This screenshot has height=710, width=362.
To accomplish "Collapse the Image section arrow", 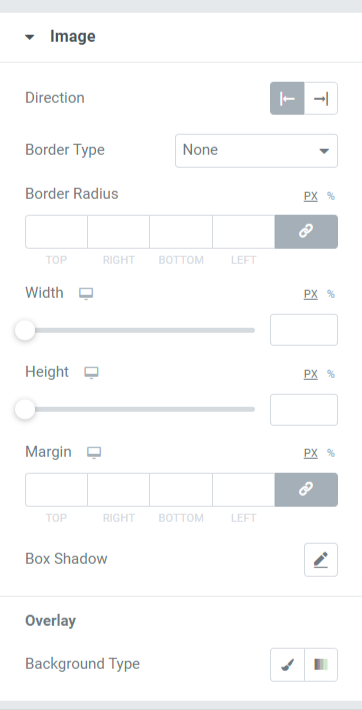I will (29, 37).
